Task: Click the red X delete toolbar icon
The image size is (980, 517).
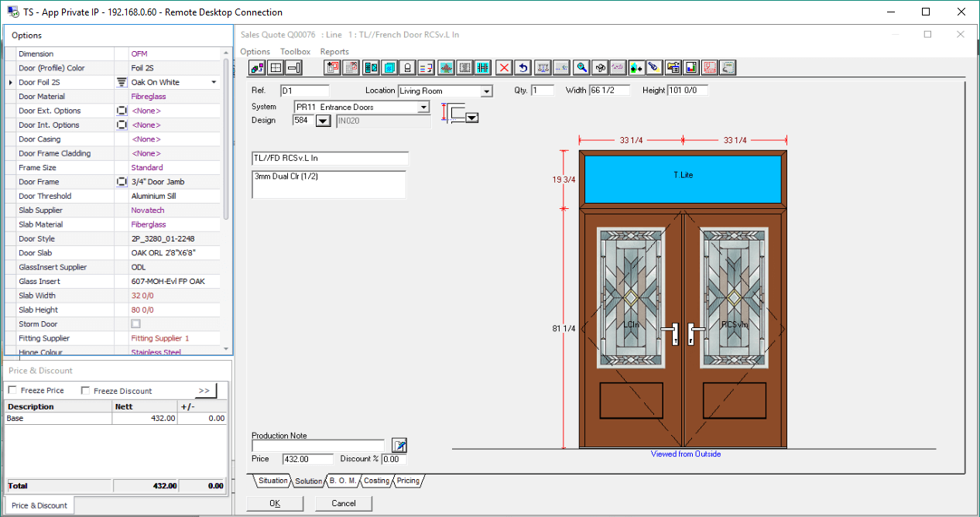Action: coord(505,67)
